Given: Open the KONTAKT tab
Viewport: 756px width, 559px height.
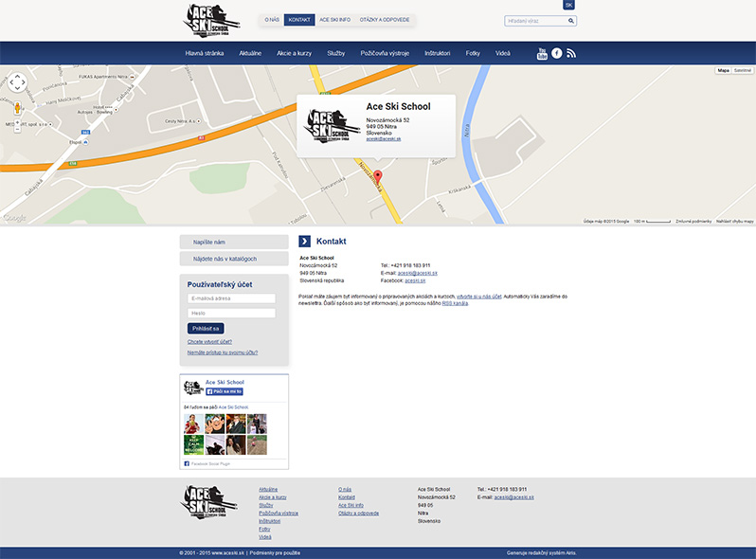Looking at the screenshot, I should (x=299, y=20).
